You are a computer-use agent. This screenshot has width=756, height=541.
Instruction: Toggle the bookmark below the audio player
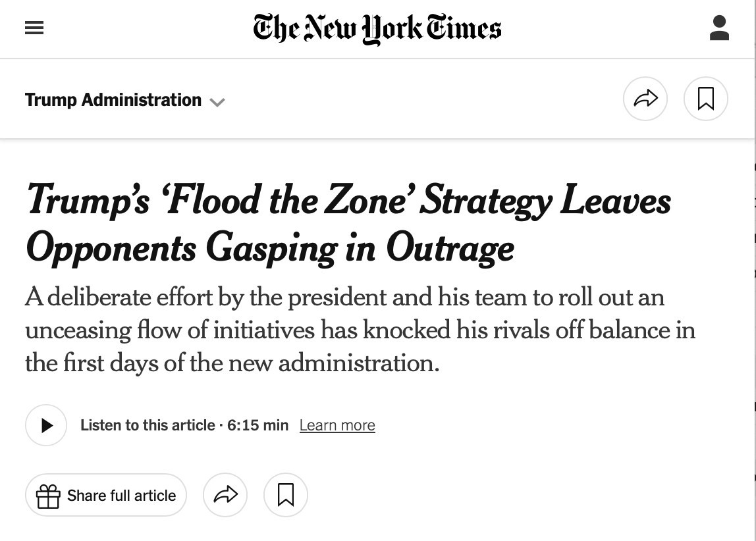click(x=285, y=495)
